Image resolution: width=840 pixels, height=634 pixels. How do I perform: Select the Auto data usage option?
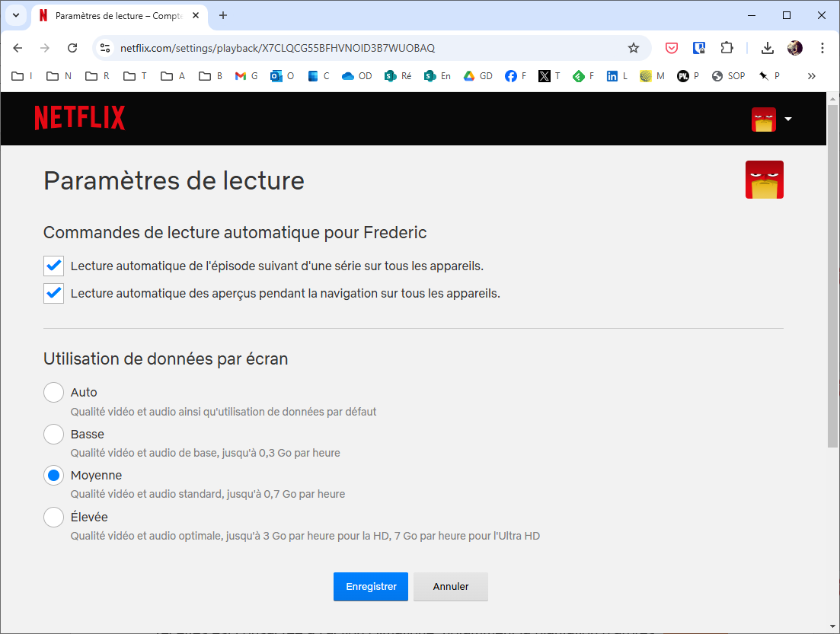pyautogui.click(x=53, y=393)
